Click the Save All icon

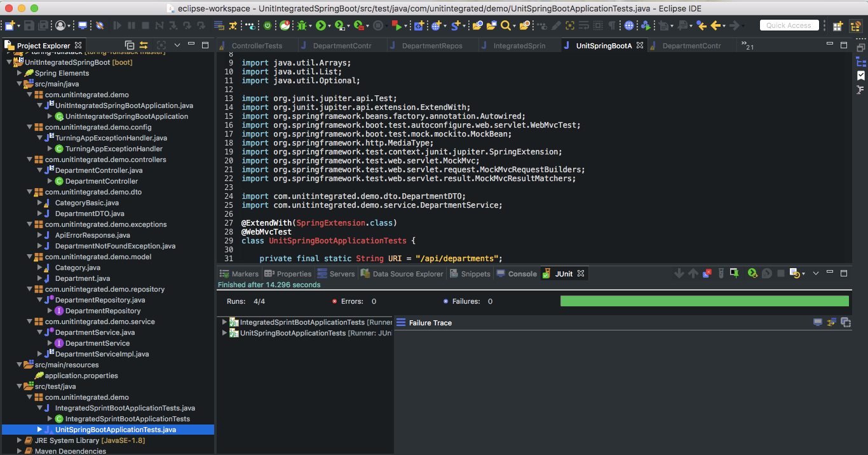coord(43,25)
